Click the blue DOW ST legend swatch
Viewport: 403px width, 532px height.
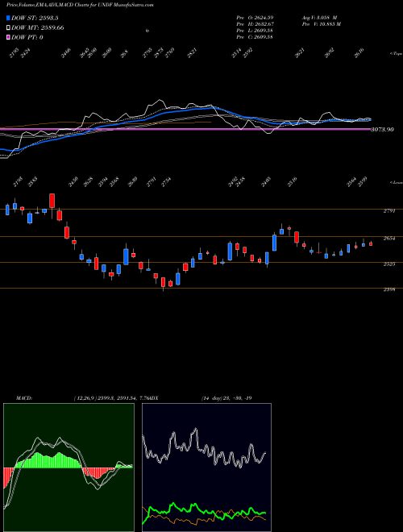point(8,19)
